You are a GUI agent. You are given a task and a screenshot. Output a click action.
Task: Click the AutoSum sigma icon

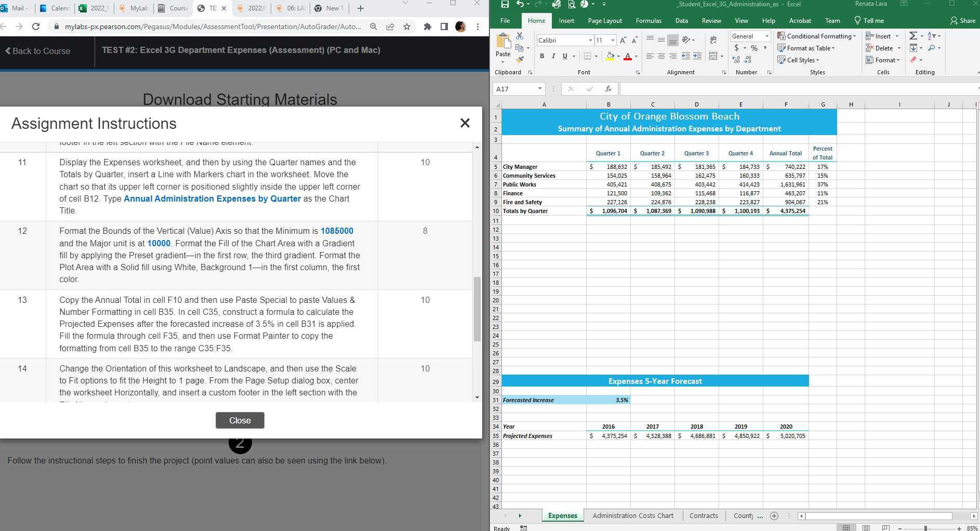click(x=912, y=35)
